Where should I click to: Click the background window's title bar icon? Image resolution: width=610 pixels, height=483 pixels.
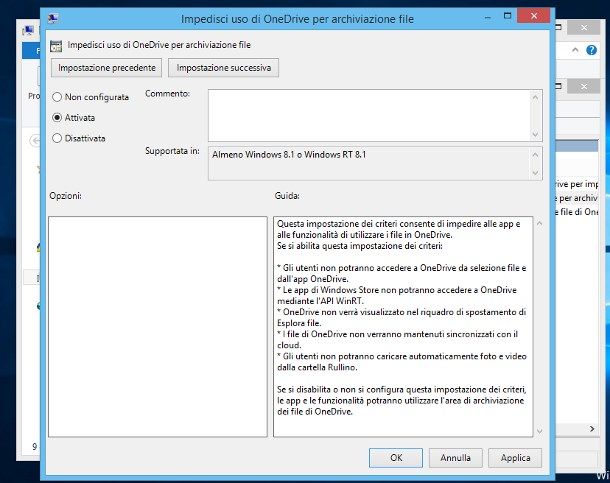[x=28, y=31]
